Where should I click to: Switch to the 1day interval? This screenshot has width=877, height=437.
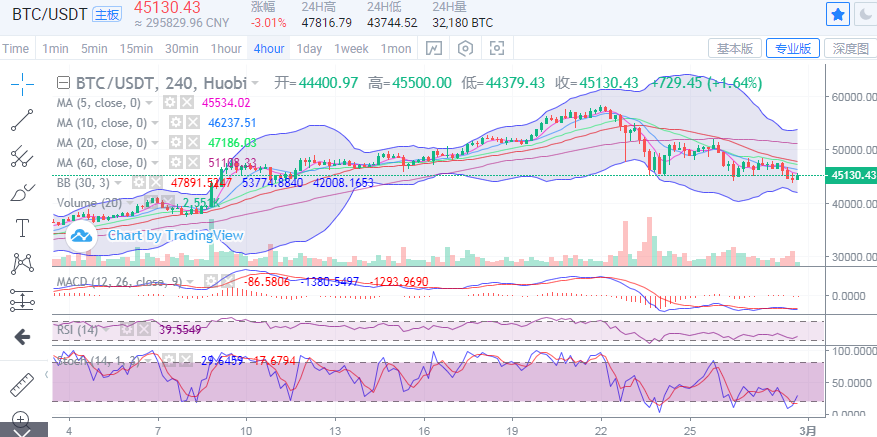[309, 49]
